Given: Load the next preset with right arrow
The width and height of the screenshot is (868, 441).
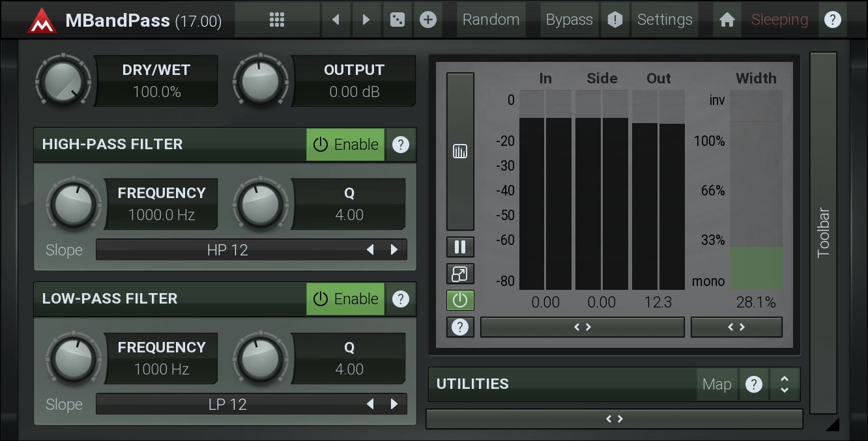Looking at the screenshot, I should tap(366, 20).
